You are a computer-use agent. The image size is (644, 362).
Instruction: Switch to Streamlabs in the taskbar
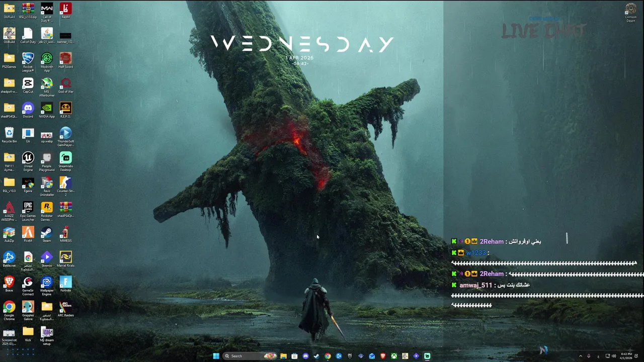click(x=427, y=356)
